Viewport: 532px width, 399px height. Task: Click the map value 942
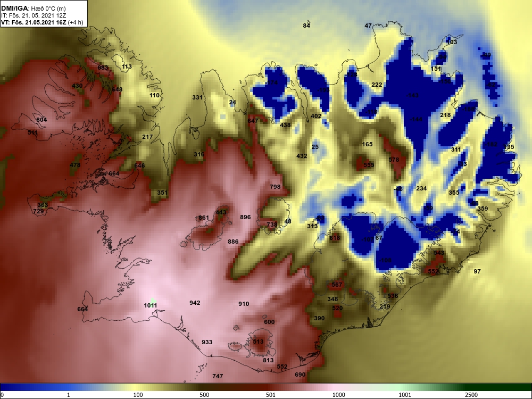coord(195,303)
